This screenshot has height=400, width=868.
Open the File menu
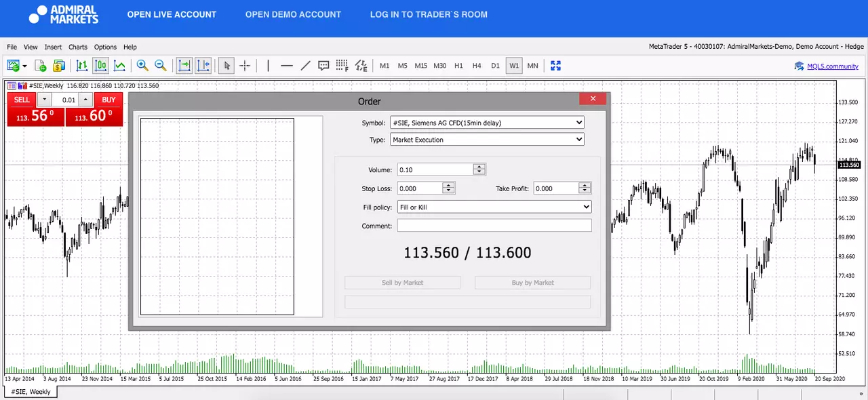[12, 47]
